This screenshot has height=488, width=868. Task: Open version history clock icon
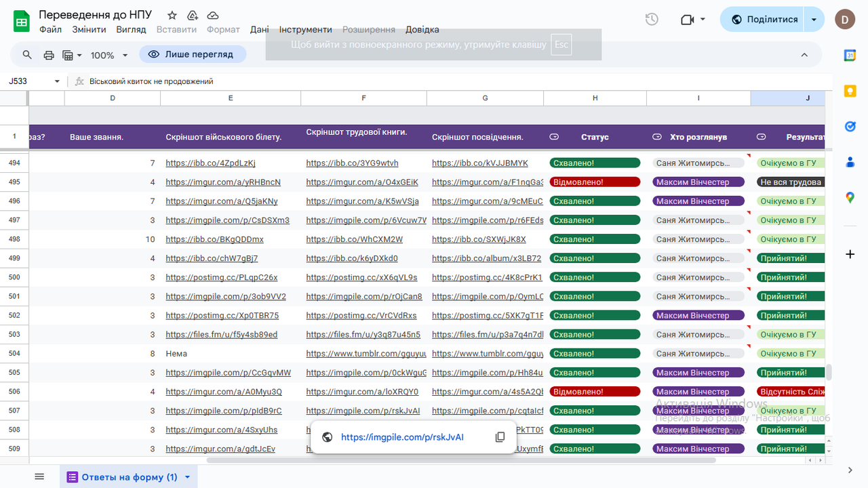point(652,20)
